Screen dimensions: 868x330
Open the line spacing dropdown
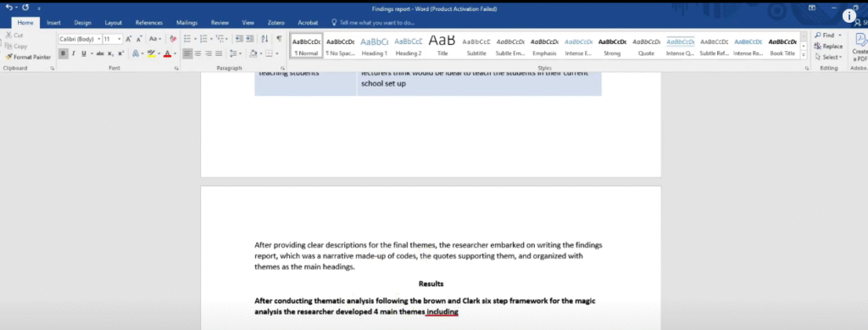click(236, 53)
